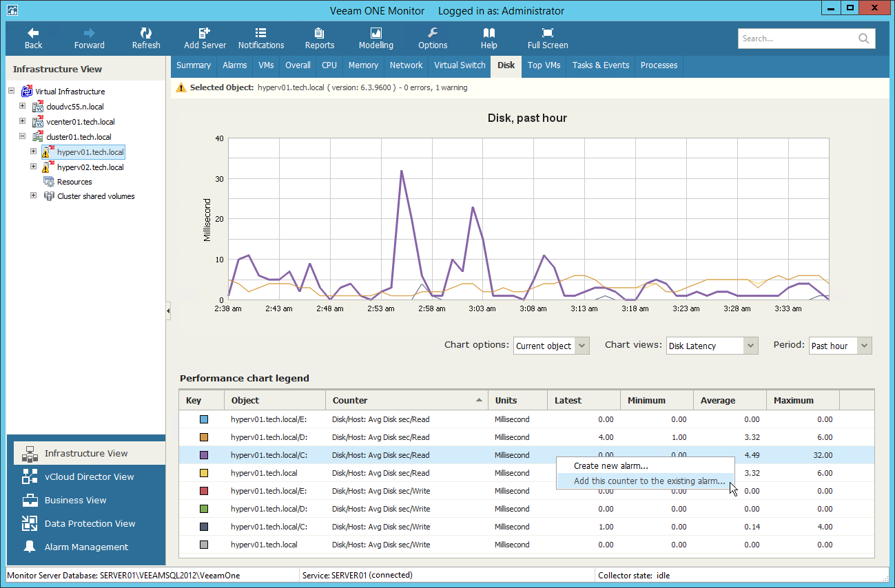This screenshot has height=588, width=895.
Task: Open the Virtual Switch tab
Action: point(460,65)
